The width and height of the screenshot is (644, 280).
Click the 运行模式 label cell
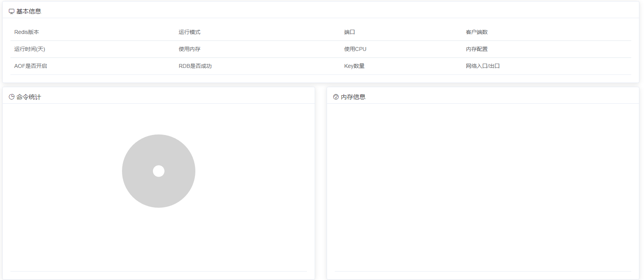tap(190, 32)
